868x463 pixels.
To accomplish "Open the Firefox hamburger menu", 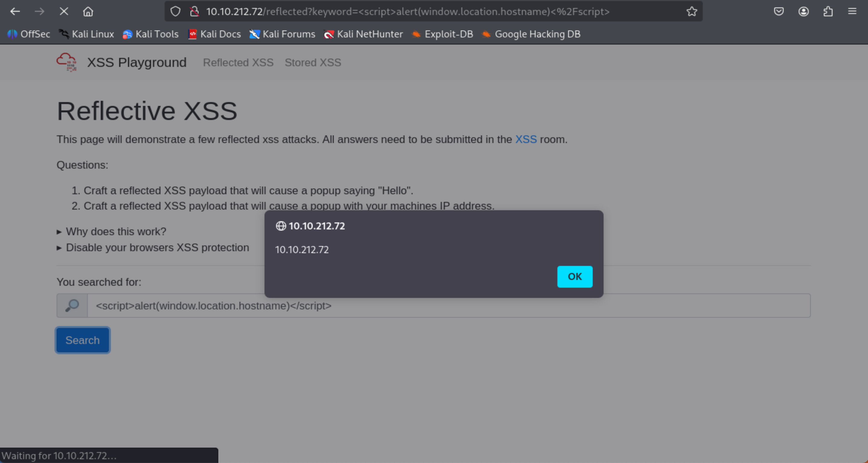I will [852, 11].
